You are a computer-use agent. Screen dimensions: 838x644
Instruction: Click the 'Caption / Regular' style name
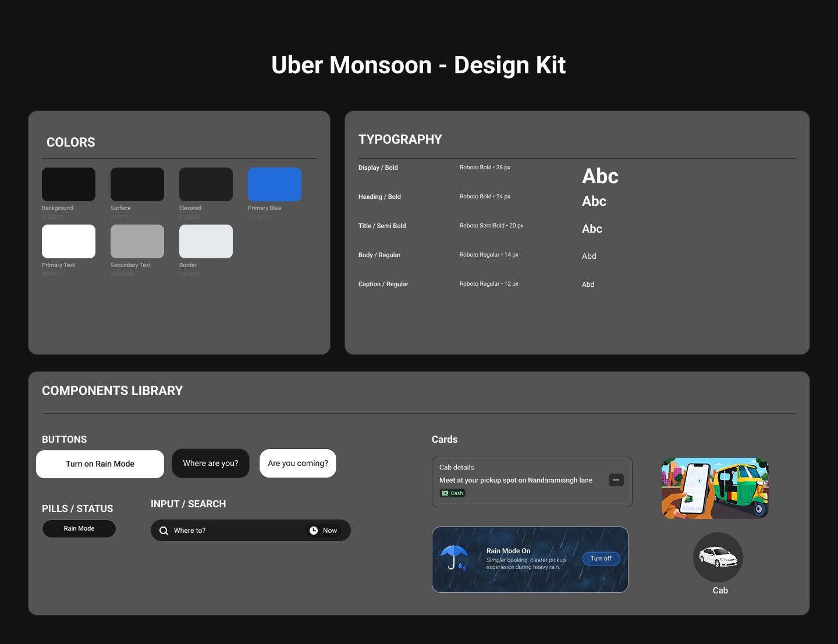pos(384,284)
